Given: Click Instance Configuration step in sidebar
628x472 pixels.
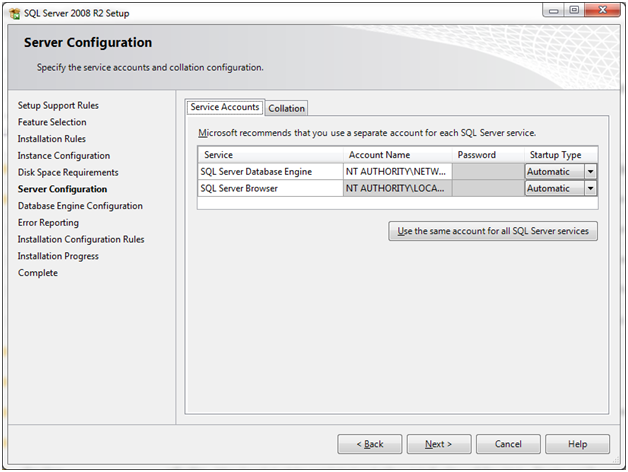Looking at the screenshot, I should coord(64,155).
